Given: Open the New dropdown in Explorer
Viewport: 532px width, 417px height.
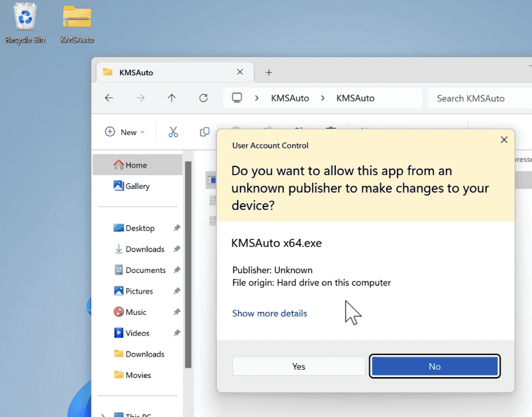Looking at the screenshot, I should (x=125, y=132).
